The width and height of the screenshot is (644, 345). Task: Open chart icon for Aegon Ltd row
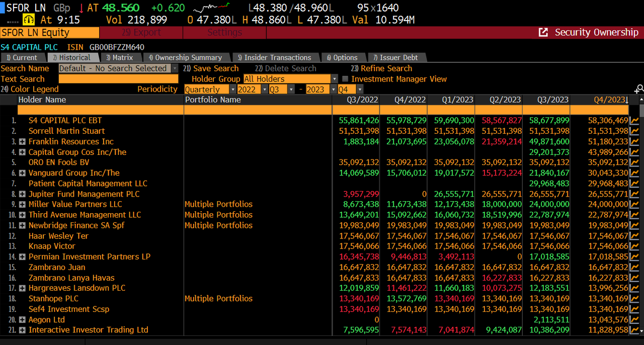[634, 319]
